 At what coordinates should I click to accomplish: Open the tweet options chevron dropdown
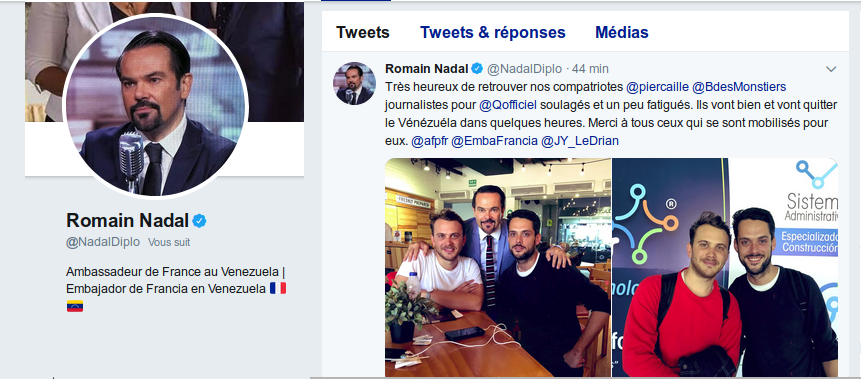coord(831,69)
